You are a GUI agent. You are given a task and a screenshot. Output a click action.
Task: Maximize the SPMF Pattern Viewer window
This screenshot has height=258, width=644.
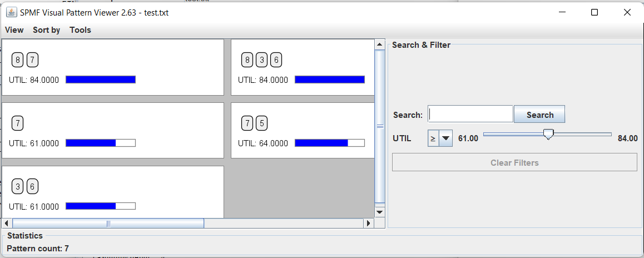click(x=594, y=12)
